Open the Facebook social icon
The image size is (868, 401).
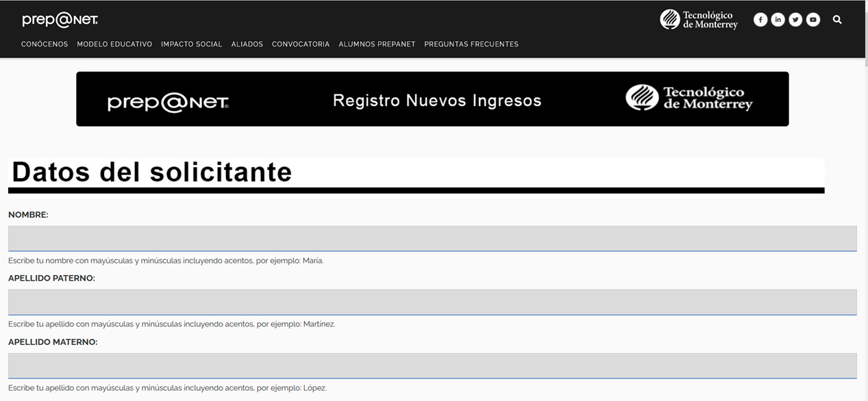pos(760,20)
